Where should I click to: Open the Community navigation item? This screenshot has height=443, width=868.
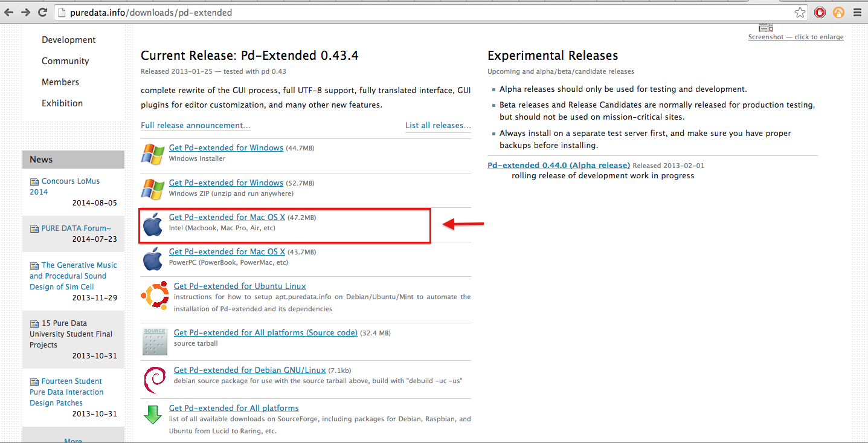pyautogui.click(x=65, y=61)
